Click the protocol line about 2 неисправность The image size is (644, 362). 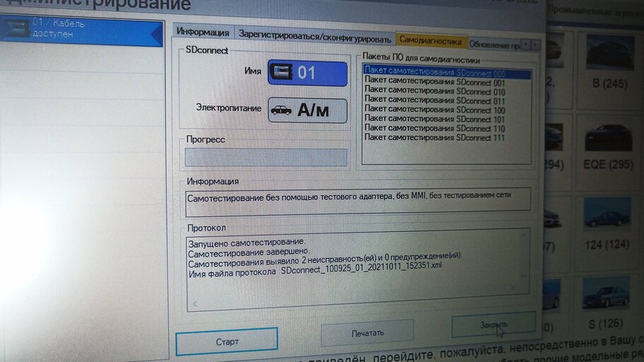pyautogui.click(x=324, y=260)
